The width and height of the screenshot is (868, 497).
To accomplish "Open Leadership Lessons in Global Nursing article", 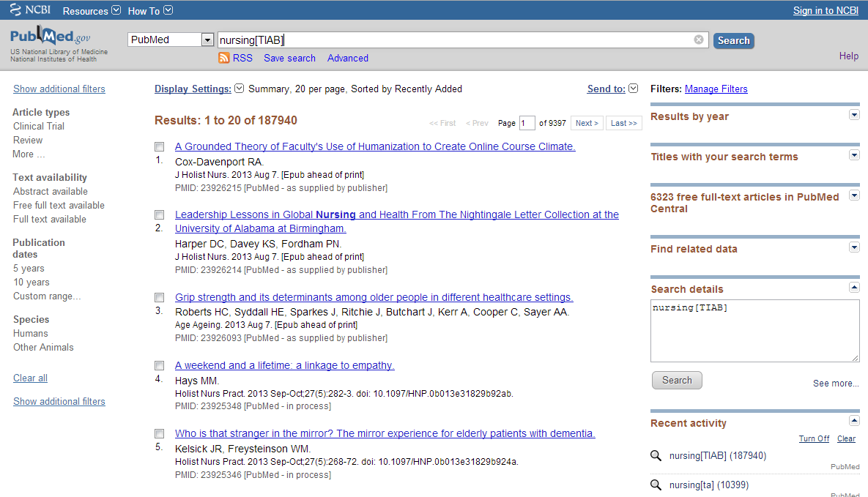I will (x=397, y=221).
